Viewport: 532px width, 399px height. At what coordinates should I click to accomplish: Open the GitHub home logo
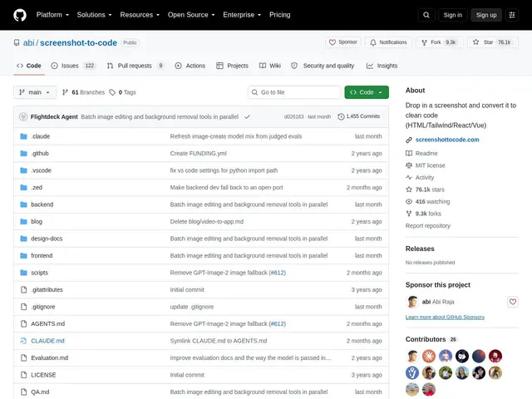(20, 15)
